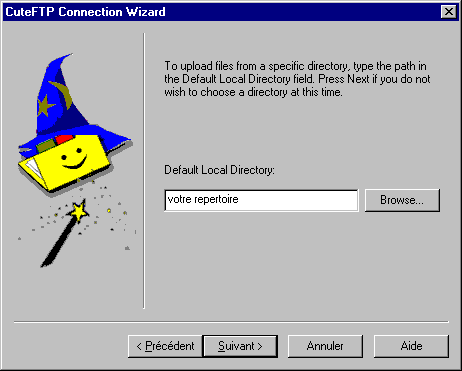The height and width of the screenshot is (371, 462).
Task: Go back with the Précédent button
Action: pos(165,346)
